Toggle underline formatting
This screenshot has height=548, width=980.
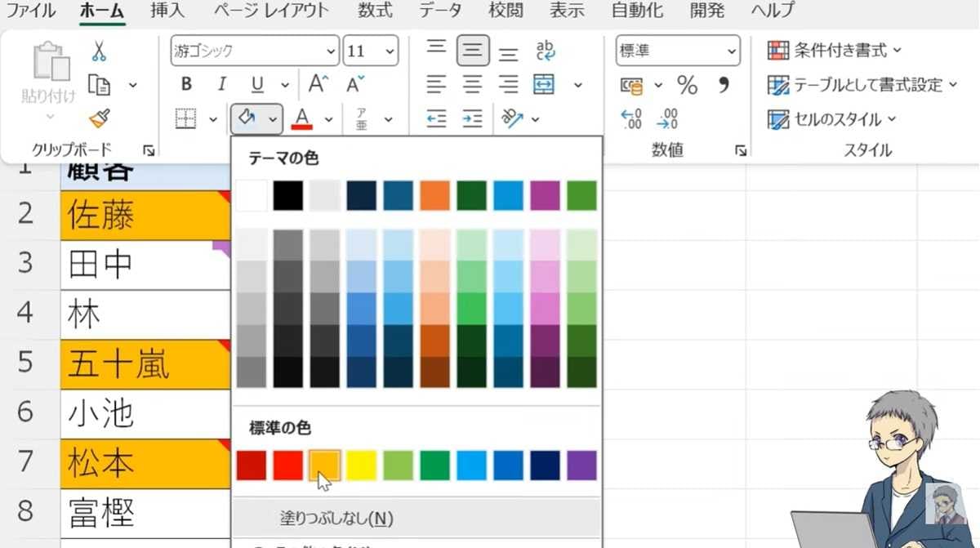point(256,84)
